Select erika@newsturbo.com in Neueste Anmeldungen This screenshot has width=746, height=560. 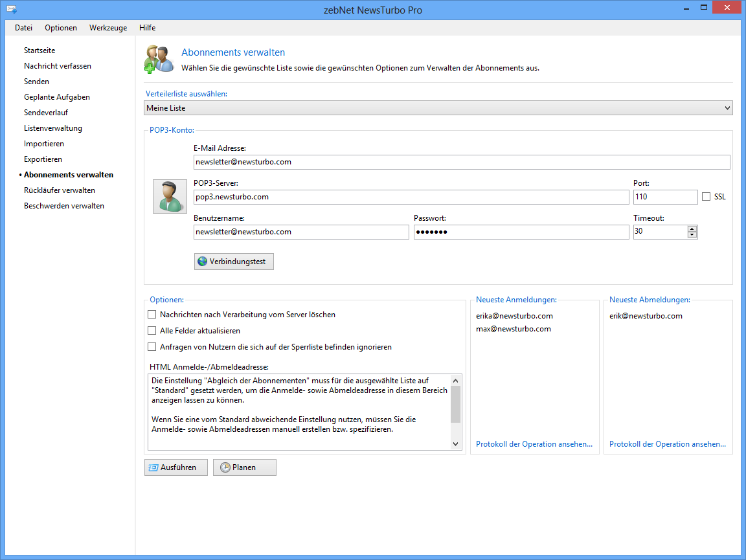[514, 316]
